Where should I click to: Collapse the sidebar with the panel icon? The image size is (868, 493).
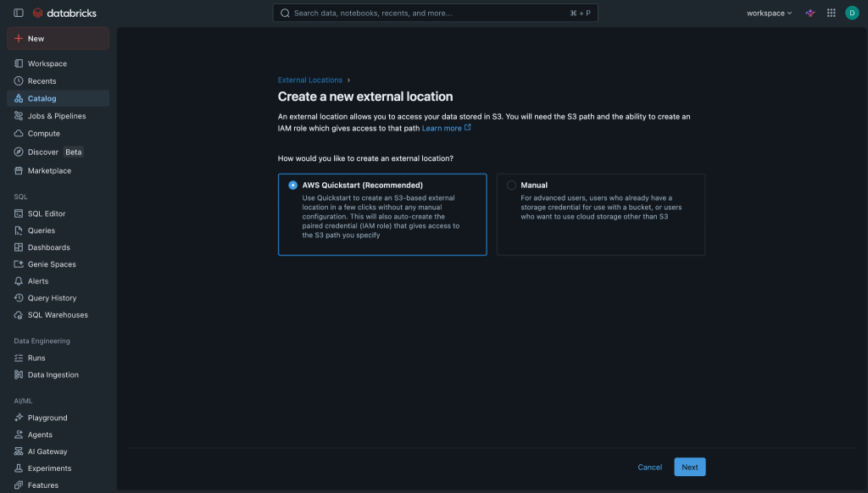pos(19,13)
